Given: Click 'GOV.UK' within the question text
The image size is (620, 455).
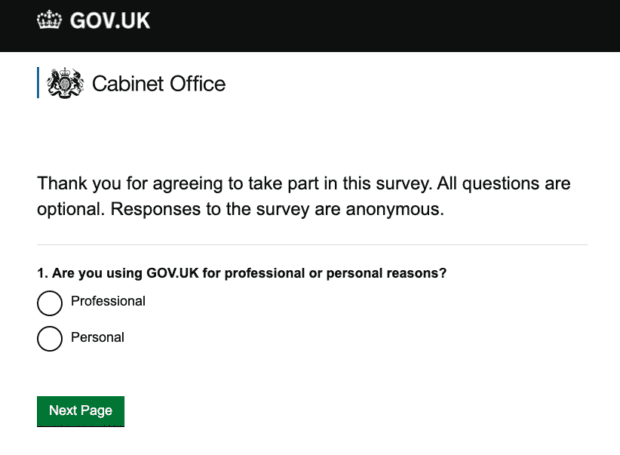Looking at the screenshot, I should 172,273.
